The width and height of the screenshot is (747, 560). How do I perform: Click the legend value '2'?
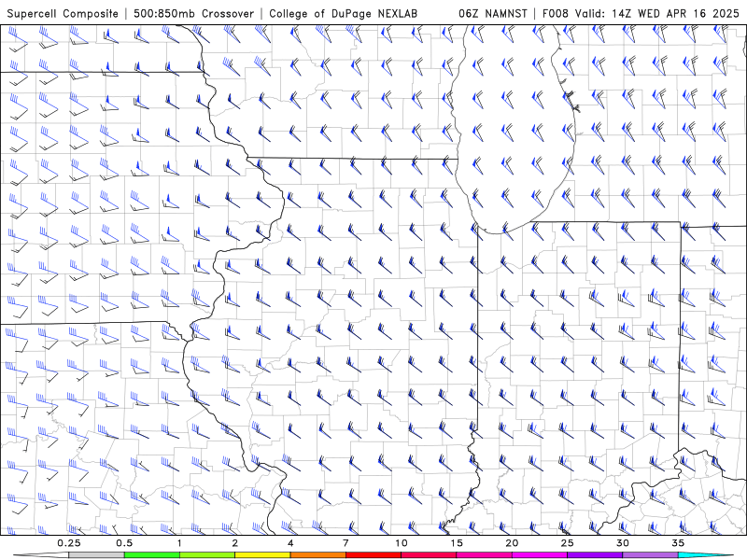click(x=235, y=543)
